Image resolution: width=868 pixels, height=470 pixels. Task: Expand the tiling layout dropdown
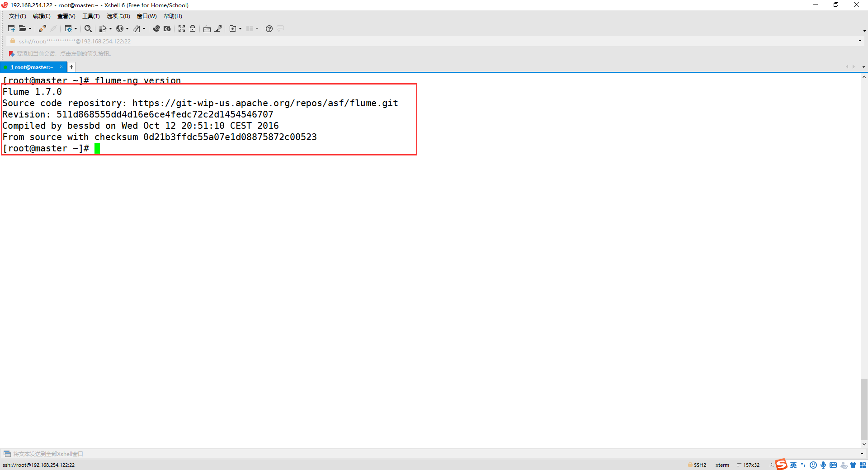pyautogui.click(x=257, y=28)
